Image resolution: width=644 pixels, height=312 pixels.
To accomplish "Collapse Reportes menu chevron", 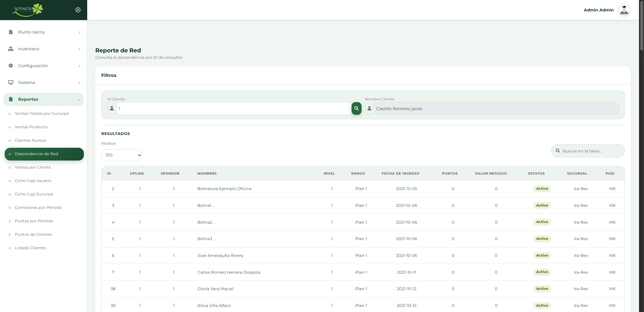I will (x=79, y=100).
